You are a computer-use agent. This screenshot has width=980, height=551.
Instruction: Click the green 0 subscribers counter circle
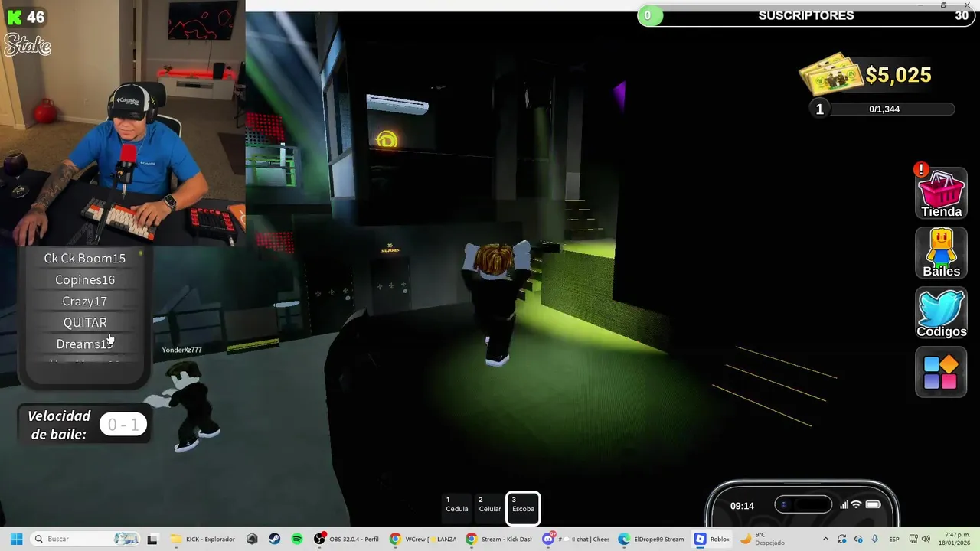(x=648, y=15)
